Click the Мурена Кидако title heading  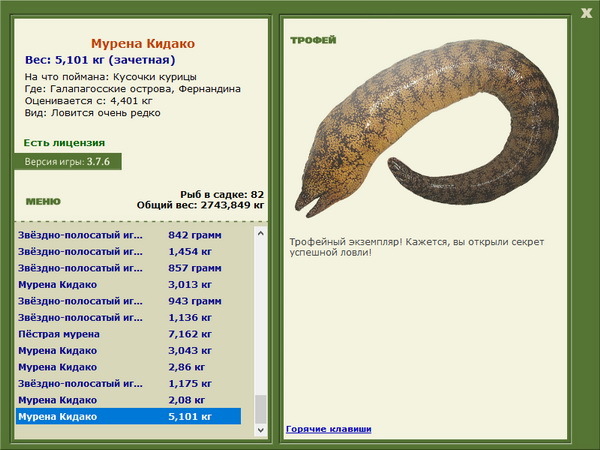click(x=143, y=44)
